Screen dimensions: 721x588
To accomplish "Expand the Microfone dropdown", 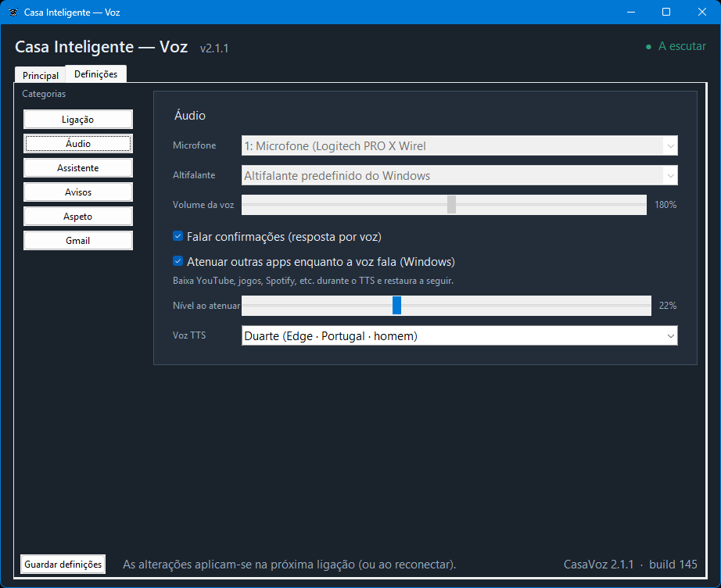I will pyautogui.click(x=459, y=145).
